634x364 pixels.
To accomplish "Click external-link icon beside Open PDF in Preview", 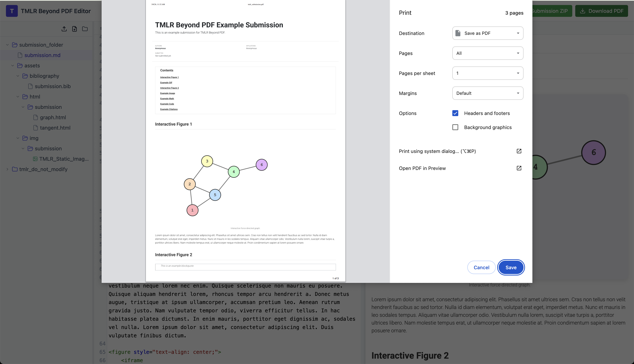I will (x=519, y=168).
